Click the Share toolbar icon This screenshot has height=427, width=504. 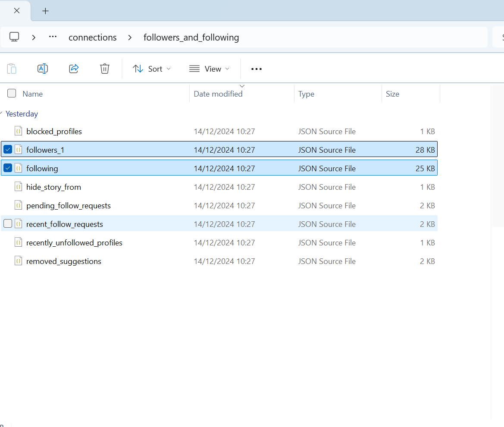[74, 69]
